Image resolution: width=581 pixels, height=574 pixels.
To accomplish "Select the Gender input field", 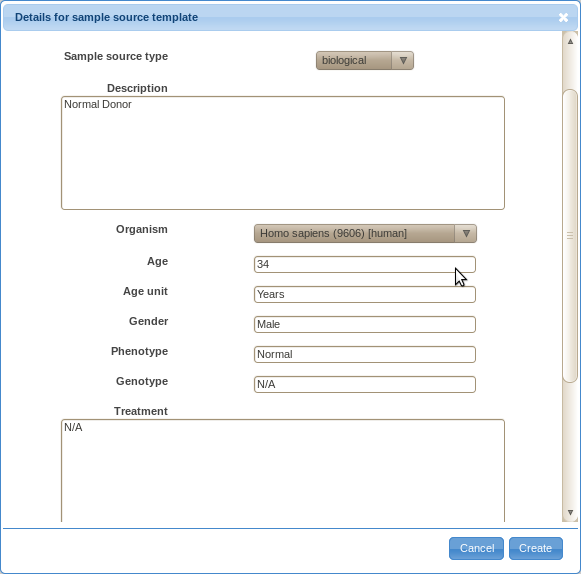I will (365, 325).
